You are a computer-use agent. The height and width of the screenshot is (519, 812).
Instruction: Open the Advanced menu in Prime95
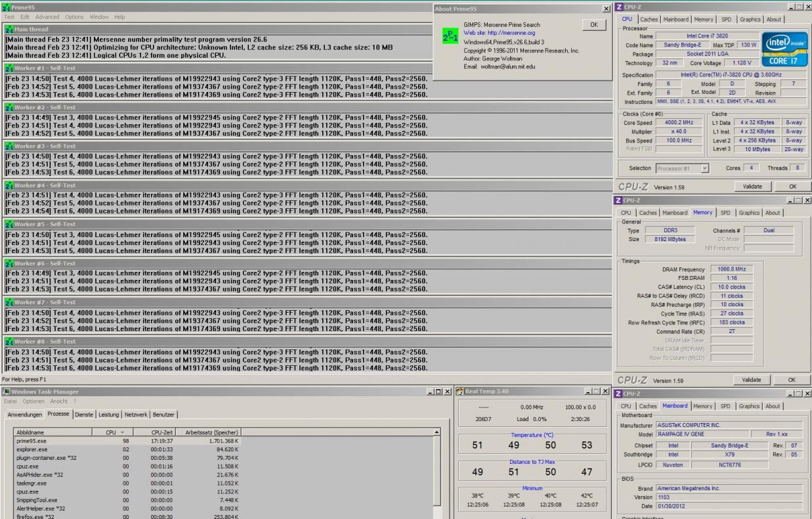(47, 16)
